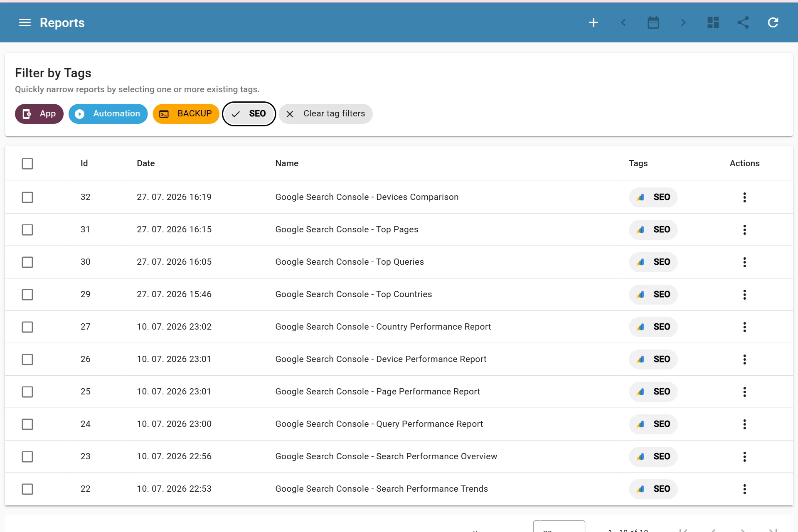The height and width of the screenshot is (532, 798).
Task: Open actions menu for Country Performance Report
Action: coord(744,327)
